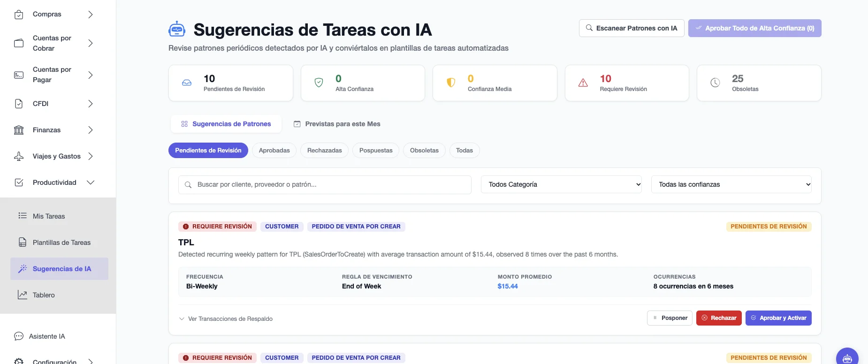Click the Sugerencias de IA magic wand icon
The width and height of the screenshot is (868, 364).
click(23, 268)
